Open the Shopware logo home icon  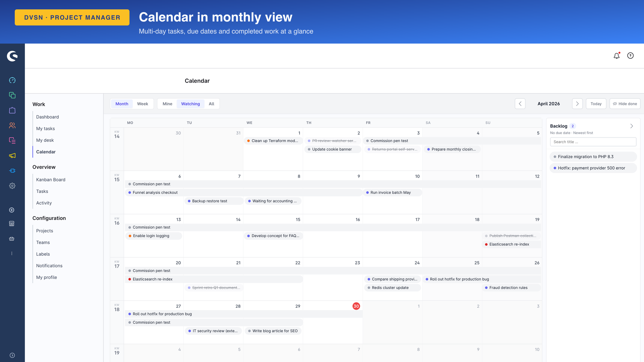12,56
